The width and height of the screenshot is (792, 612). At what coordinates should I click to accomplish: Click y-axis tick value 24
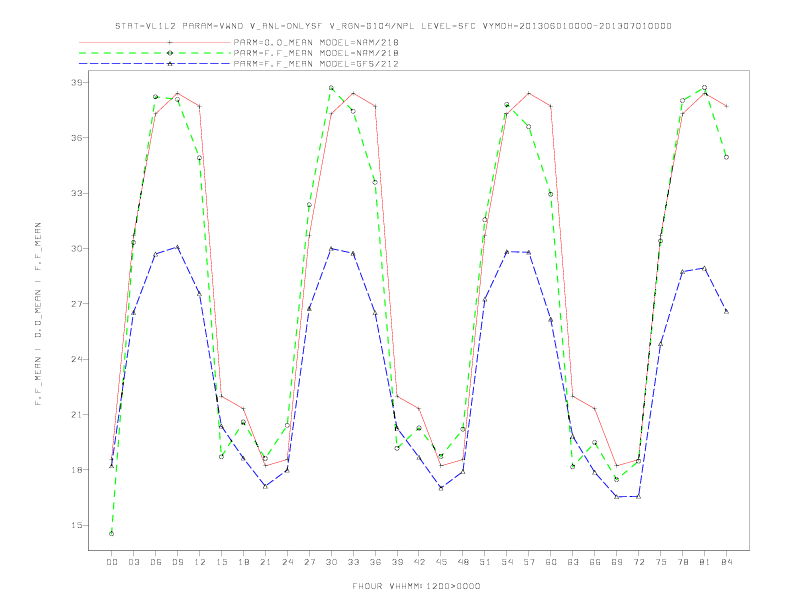pos(77,359)
